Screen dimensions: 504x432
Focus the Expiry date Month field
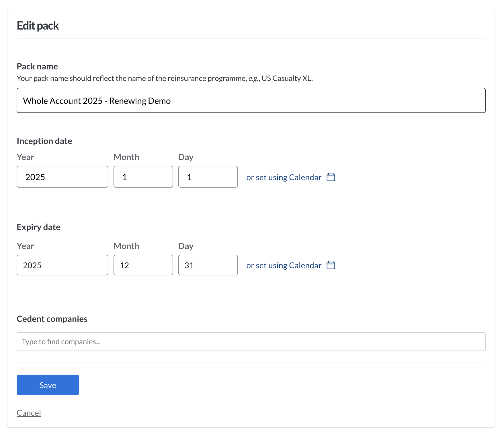click(143, 265)
